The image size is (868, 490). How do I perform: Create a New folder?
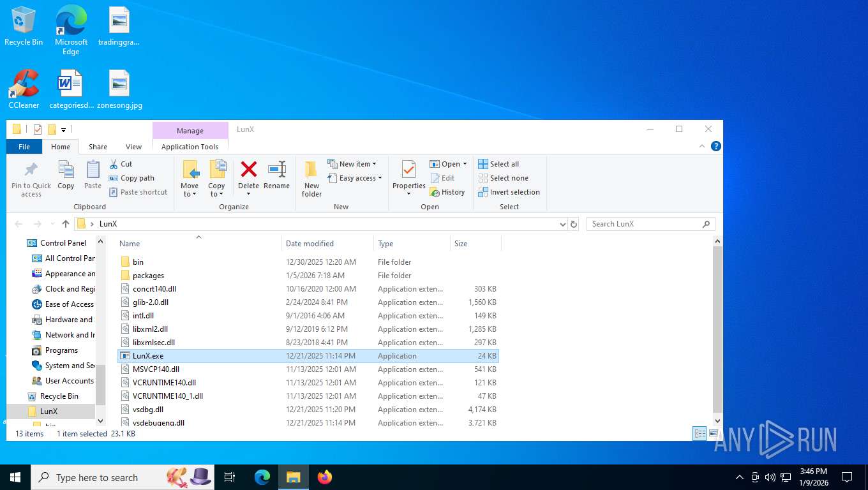tap(311, 179)
